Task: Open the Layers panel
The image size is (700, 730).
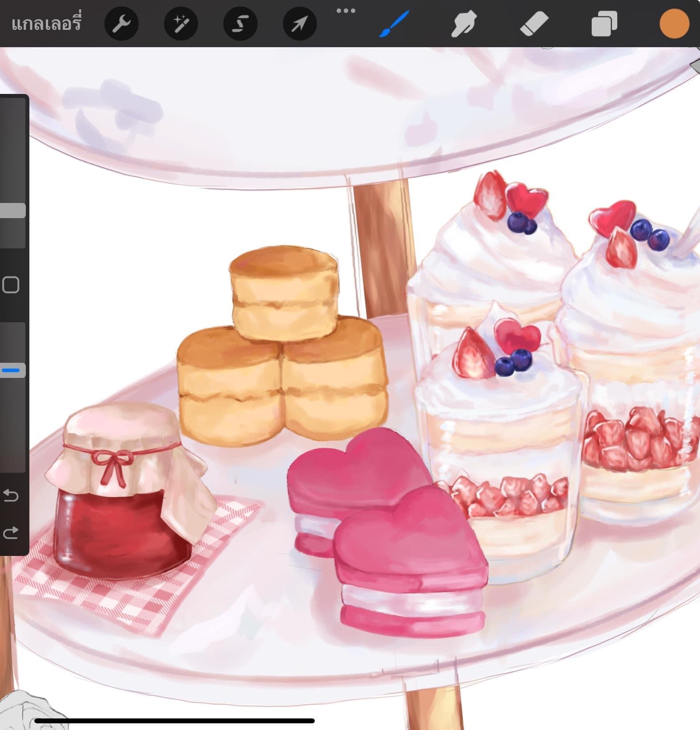Action: tap(604, 24)
